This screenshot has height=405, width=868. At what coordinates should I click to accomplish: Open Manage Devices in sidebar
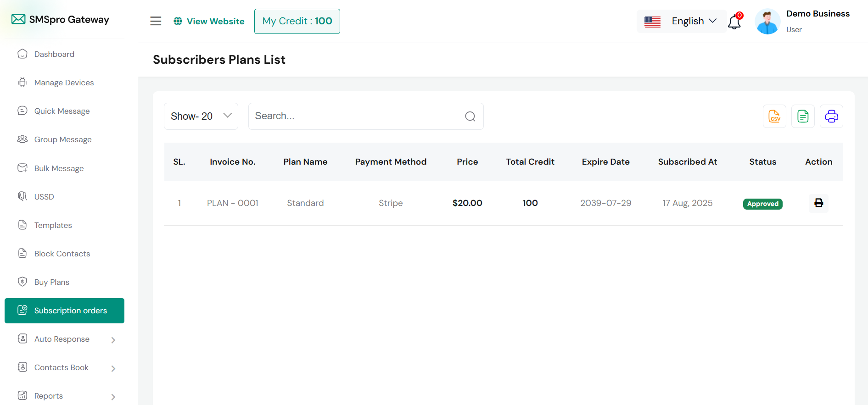coord(64,83)
